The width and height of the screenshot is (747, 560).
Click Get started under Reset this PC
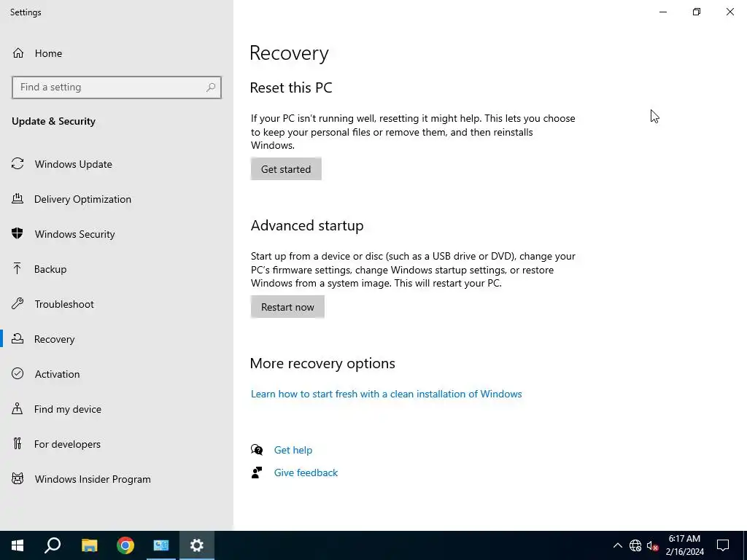286,169
